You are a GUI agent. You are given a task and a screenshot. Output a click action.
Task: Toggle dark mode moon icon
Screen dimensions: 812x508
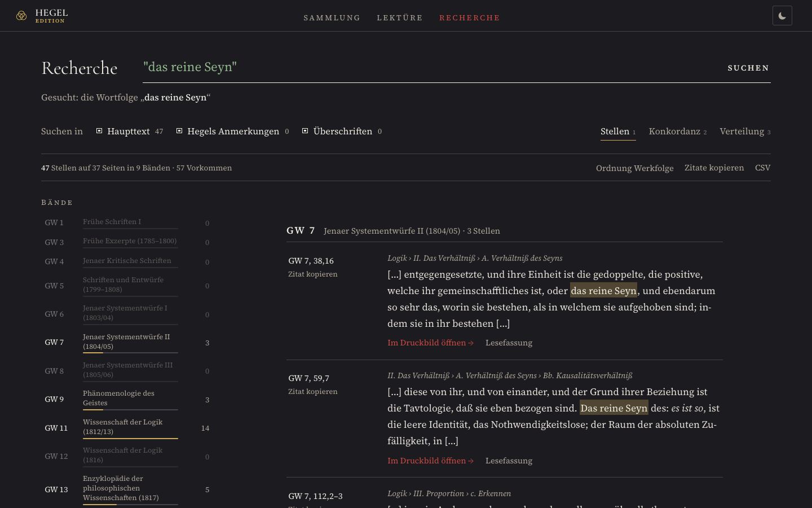click(x=782, y=16)
